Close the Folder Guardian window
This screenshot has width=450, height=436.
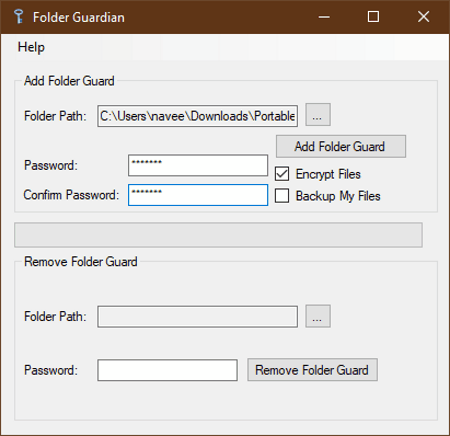point(423,17)
